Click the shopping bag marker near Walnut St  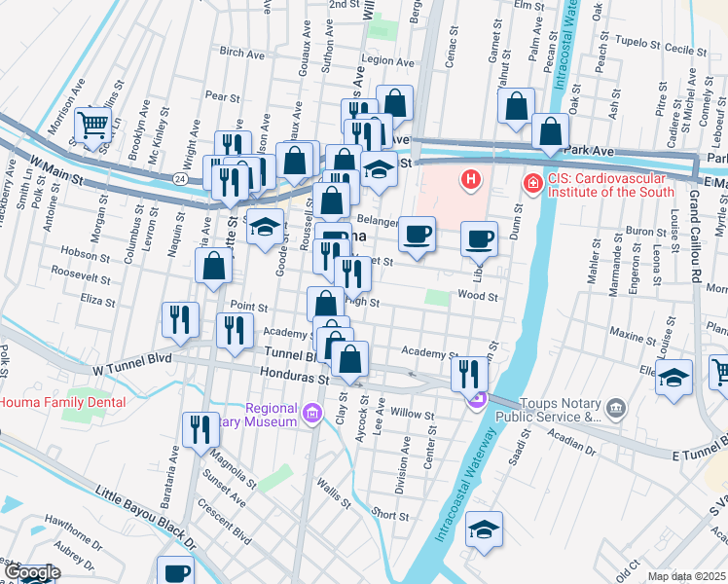[516, 108]
